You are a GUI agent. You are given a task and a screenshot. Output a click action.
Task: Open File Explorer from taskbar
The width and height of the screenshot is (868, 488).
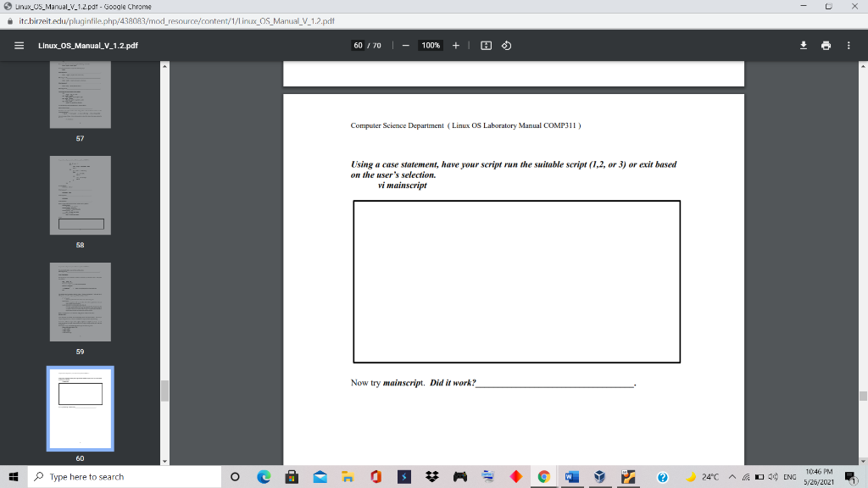click(x=348, y=476)
